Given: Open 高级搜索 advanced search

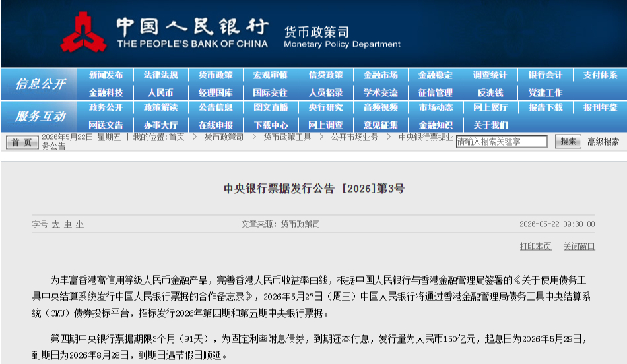Looking at the screenshot, I should 603,142.
